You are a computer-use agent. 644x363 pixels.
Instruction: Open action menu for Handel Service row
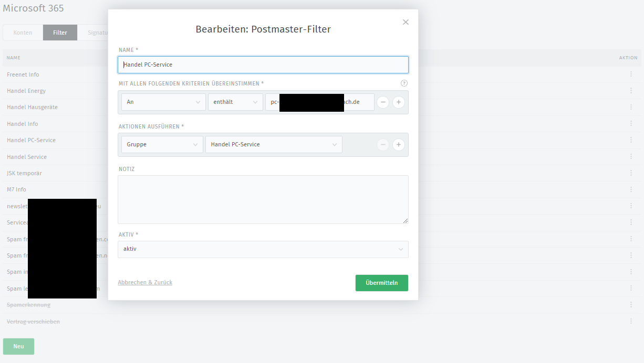pos(631,157)
